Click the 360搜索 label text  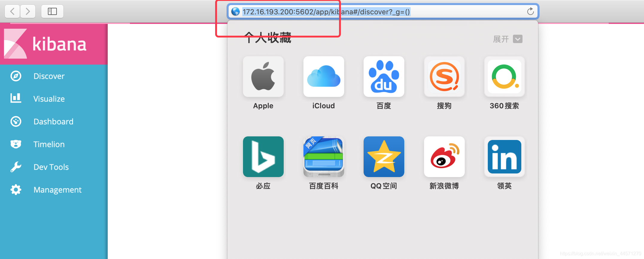(x=505, y=106)
